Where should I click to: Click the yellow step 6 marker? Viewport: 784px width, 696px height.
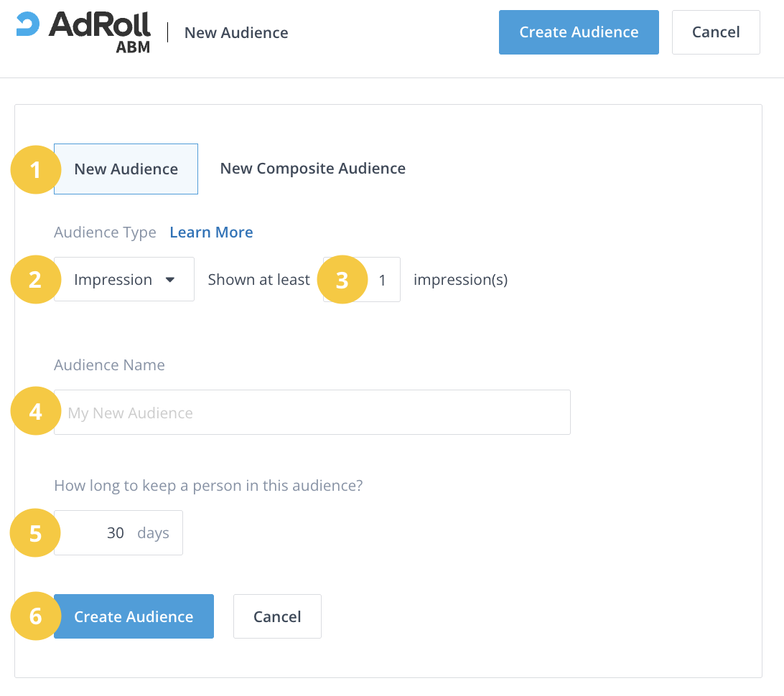(34, 616)
